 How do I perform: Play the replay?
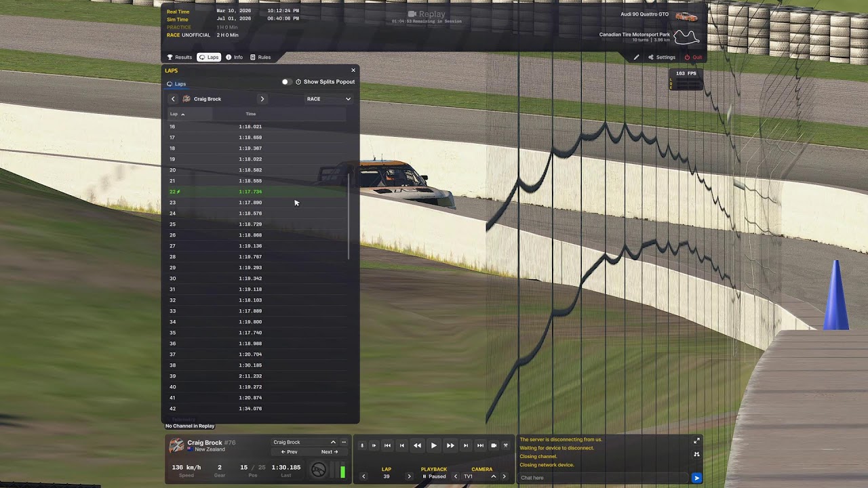(x=434, y=445)
